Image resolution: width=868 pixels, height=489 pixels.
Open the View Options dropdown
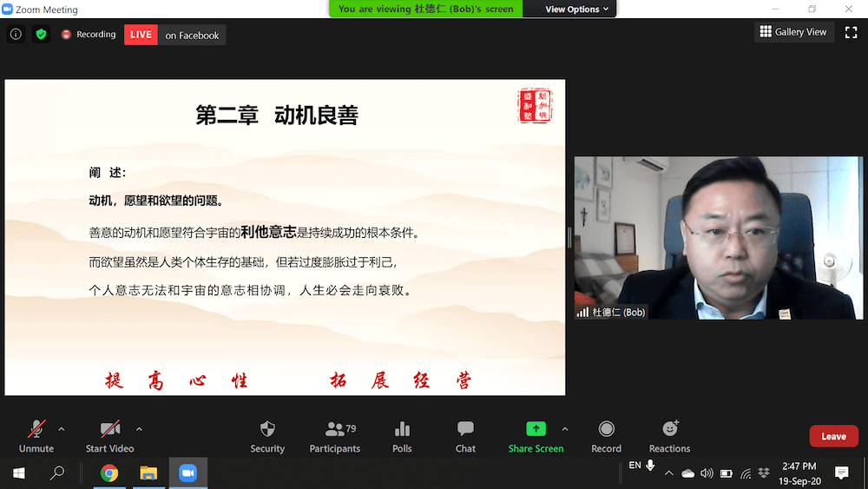pyautogui.click(x=577, y=9)
